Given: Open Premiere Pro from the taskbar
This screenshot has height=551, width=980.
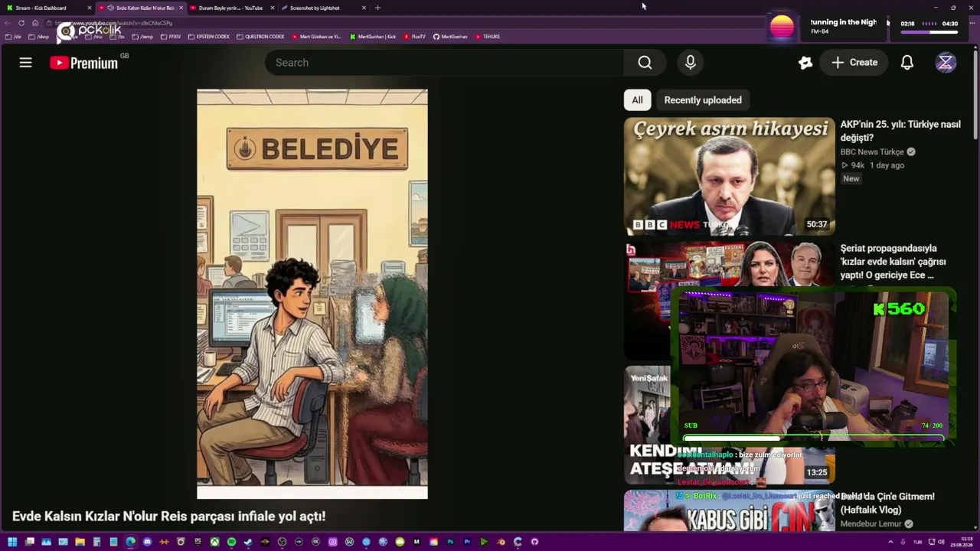Looking at the screenshot, I should (x=467, y=542).
